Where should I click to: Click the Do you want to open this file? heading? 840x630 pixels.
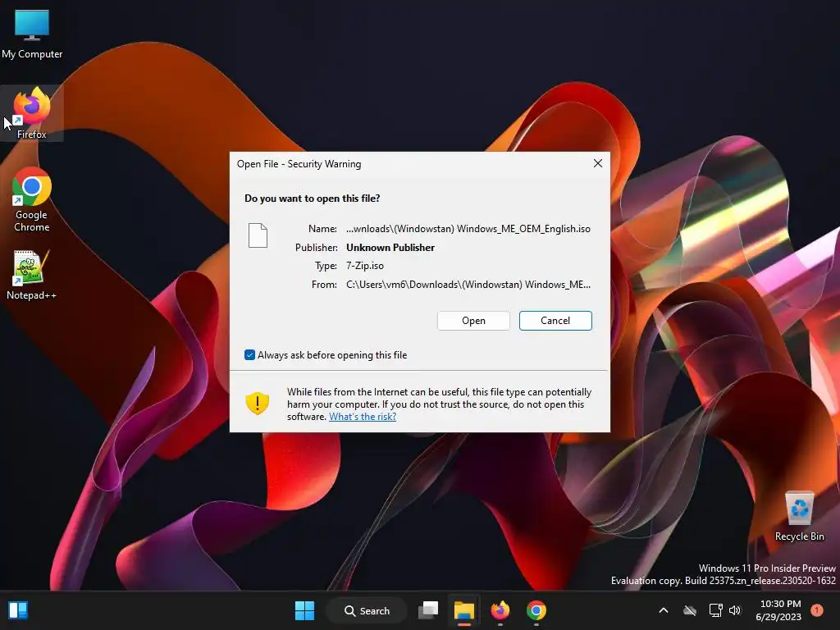tap(313, 199)
